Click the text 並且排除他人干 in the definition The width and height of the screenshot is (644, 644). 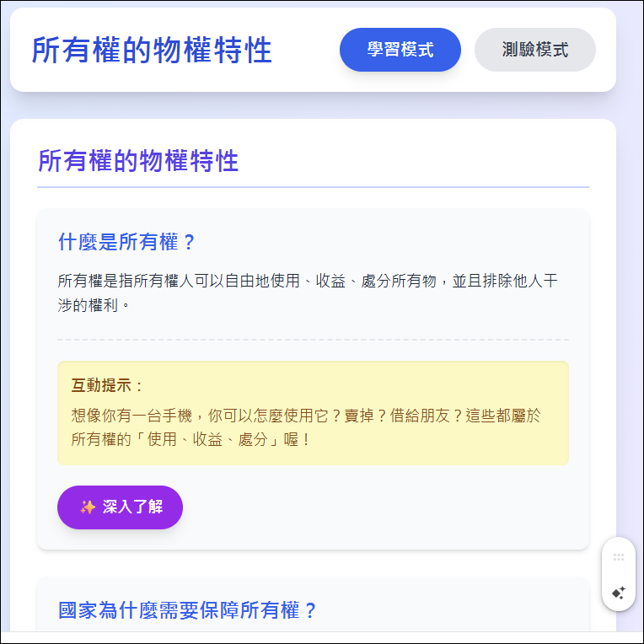505,281
